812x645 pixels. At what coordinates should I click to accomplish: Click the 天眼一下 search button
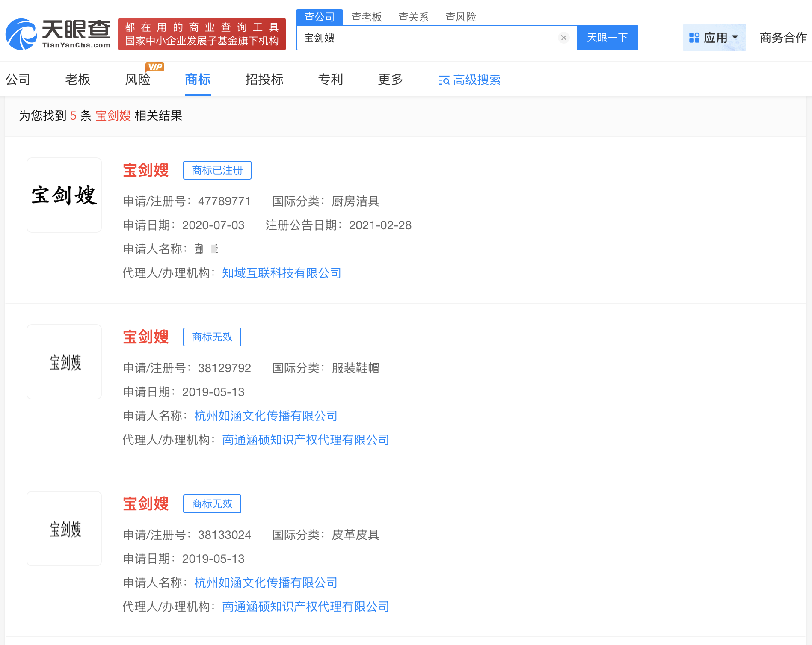[x=608, y=38]
